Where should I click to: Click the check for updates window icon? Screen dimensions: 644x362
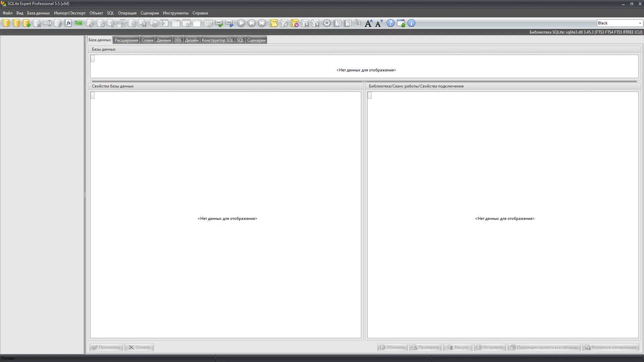pos(401,23)
